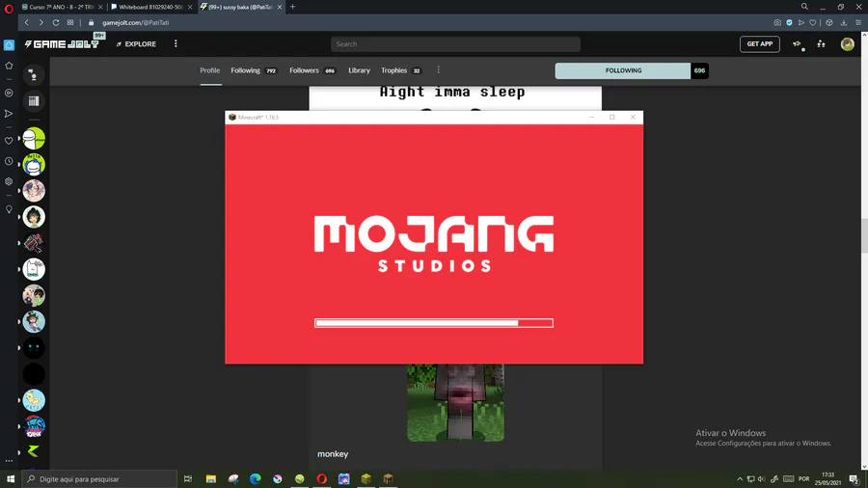The image size is (868, 488).
Task: Open Opera sidebar lightbulb icon
Action: [x=9, y=209]
